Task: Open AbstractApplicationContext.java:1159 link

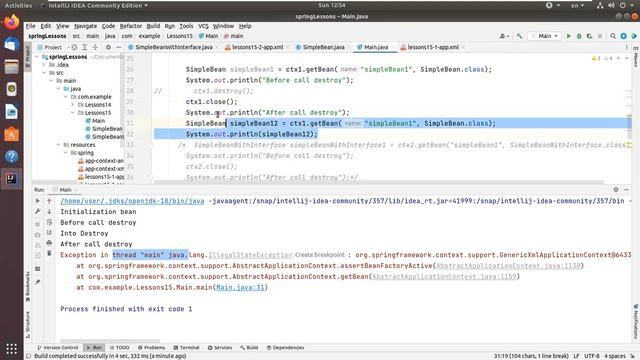Action: [444, 277]
